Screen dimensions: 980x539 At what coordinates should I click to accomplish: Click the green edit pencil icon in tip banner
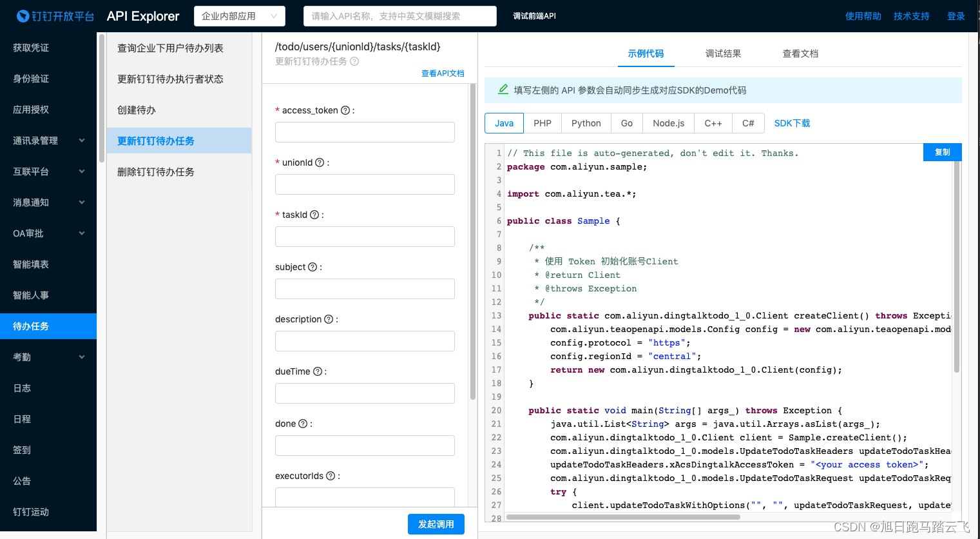coord(503,90)
